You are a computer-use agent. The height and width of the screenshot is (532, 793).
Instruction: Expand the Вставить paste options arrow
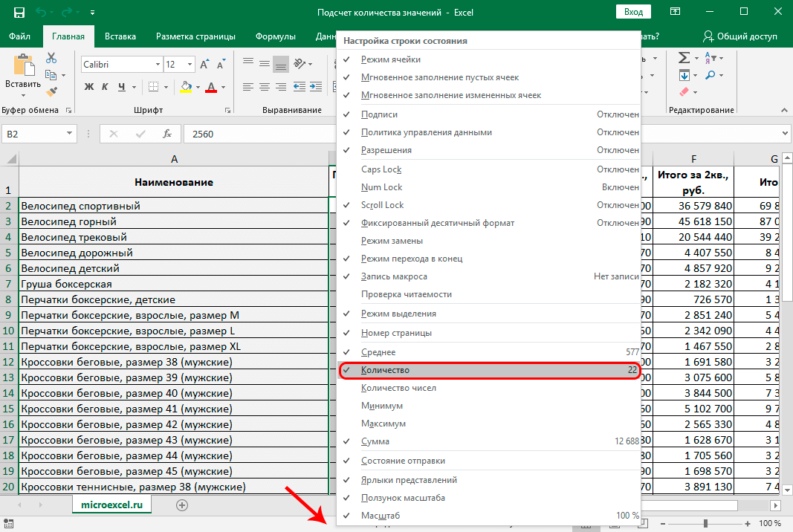[23, 96]
